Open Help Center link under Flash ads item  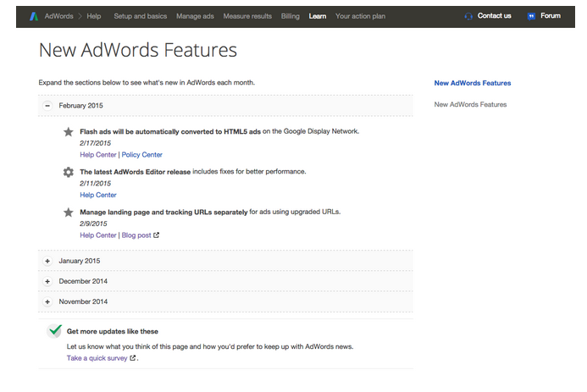point(98,154)
